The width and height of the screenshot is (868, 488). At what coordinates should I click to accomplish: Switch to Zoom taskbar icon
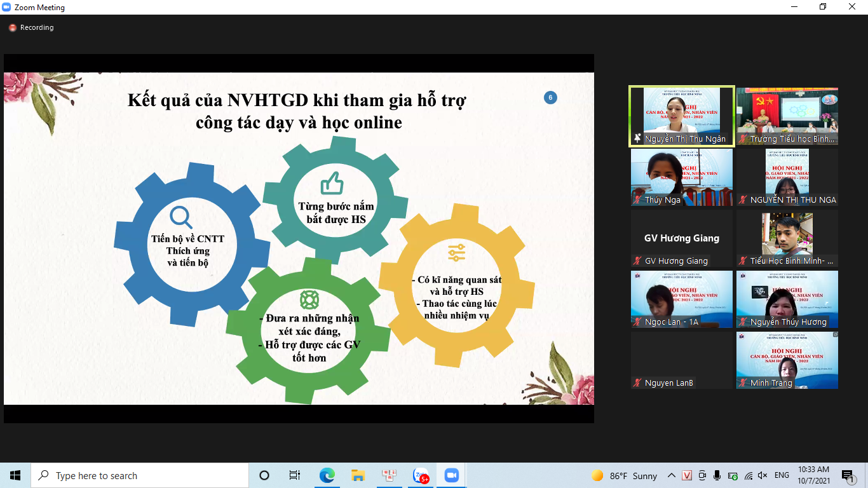452,475
